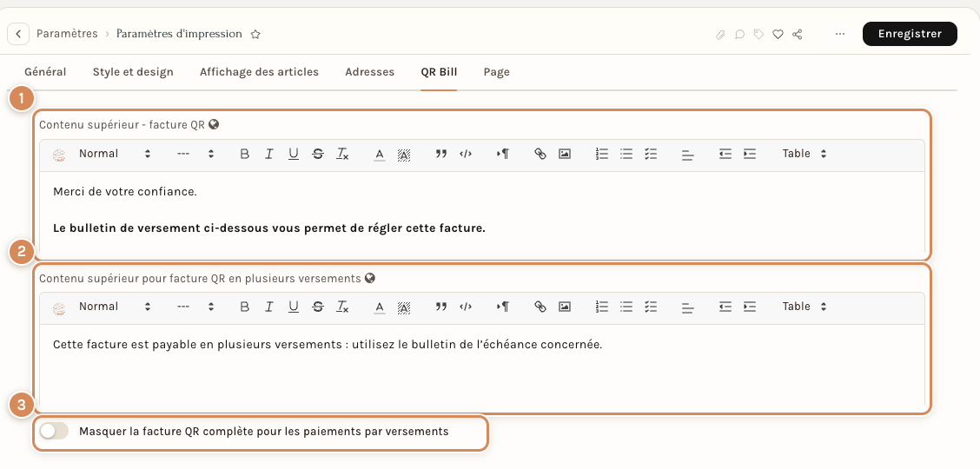Image resolution: width=980 pixels, height=469 pixels.
Task: Open Normal paragraph style dropdown in second editor
Action: (115, 307)
